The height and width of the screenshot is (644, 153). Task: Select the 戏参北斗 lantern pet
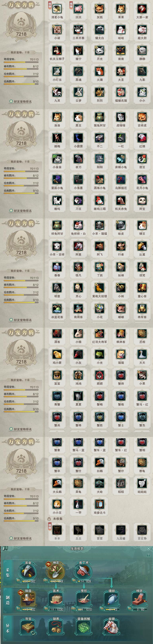coord(100,504)
